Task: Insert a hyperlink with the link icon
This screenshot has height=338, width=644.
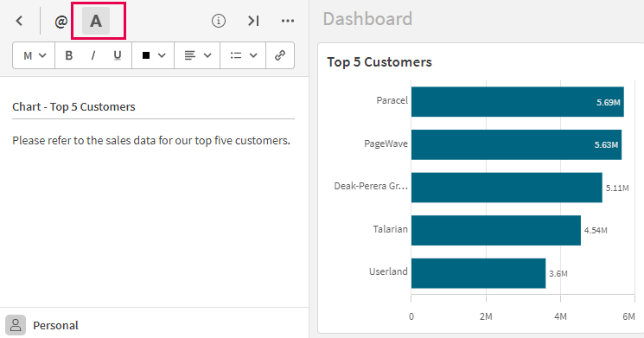Action: [x=280, y=55]
